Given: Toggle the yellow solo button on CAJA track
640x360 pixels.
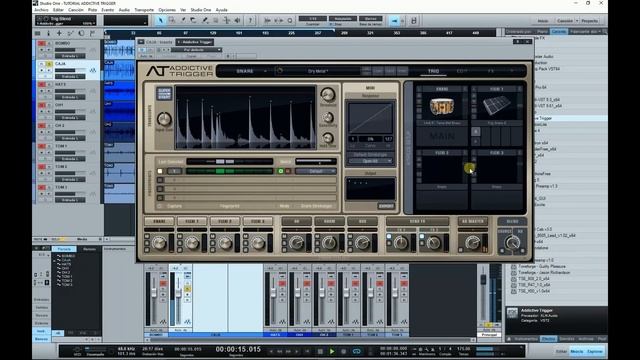Looking at the screenshot, I should point(49,64).
